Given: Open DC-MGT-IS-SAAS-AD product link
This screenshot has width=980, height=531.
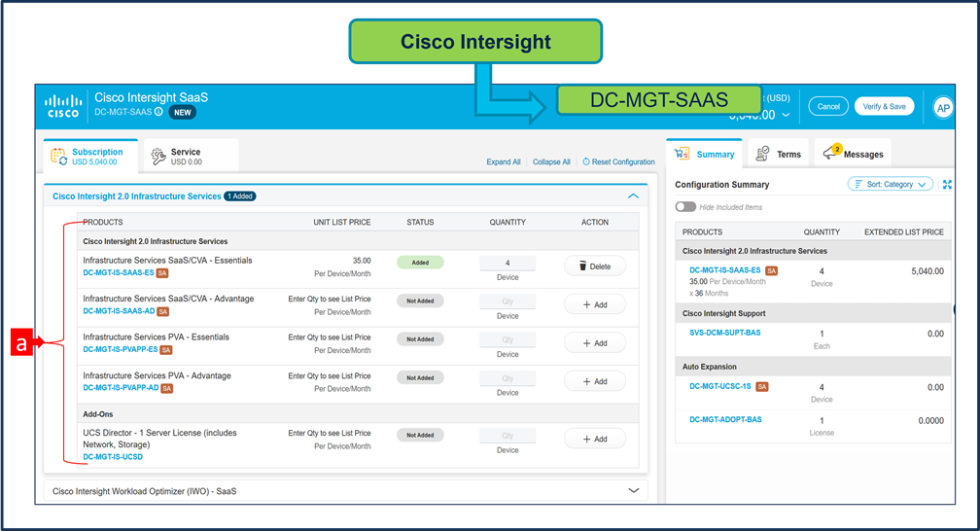Looking at the screenshot, I should (119, 311).
